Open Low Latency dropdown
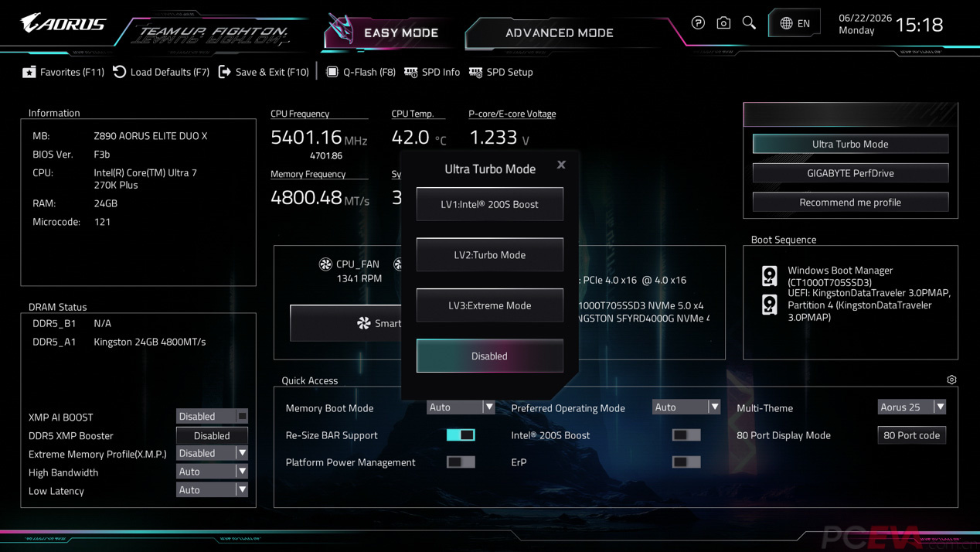The height and width of the screenshot is (552, 980). 212,490
